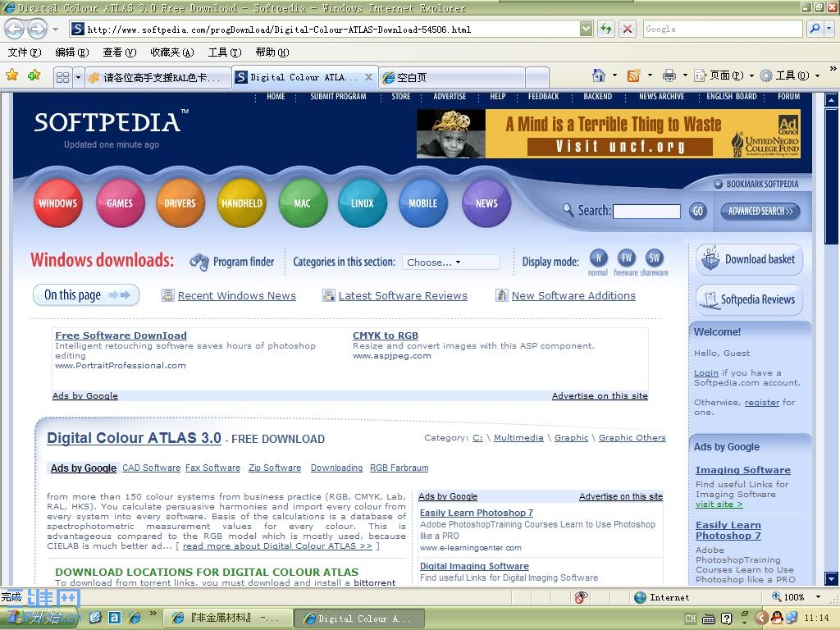Open the tab list dropdown arrow
This screenshot has height=630, width=840.
tap(78, 77)
